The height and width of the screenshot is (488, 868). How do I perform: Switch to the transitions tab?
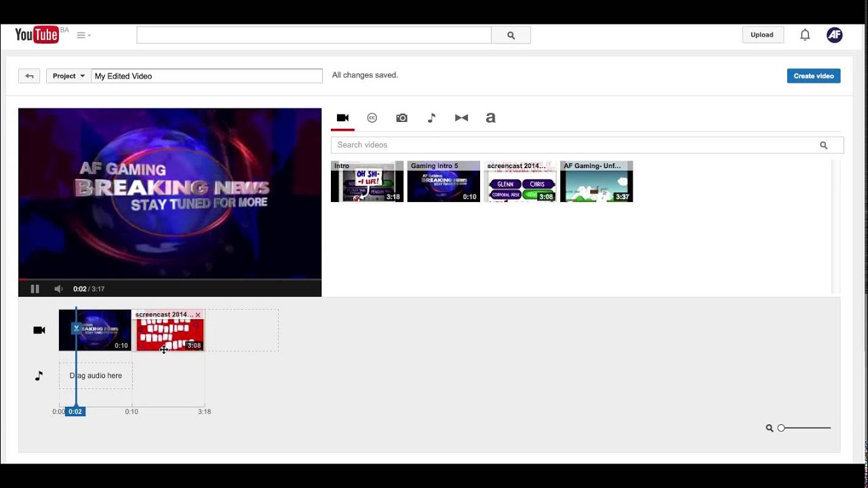[461, 118]
